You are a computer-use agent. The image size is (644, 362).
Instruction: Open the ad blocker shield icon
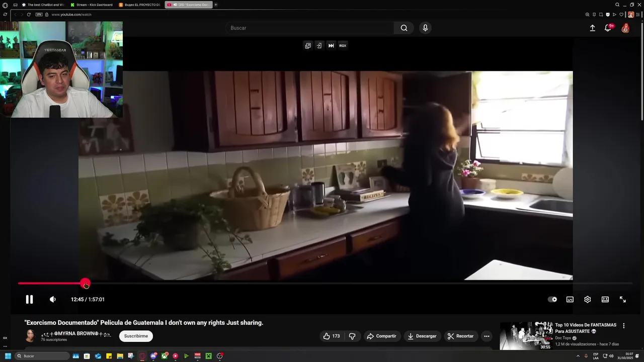[608, 15]
